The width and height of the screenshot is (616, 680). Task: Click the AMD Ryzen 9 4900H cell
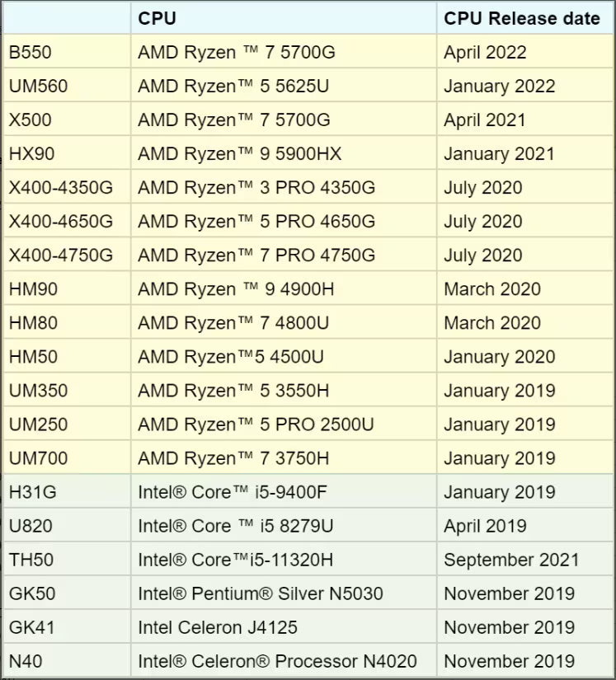pyautogui.click(x=236, y=289)
